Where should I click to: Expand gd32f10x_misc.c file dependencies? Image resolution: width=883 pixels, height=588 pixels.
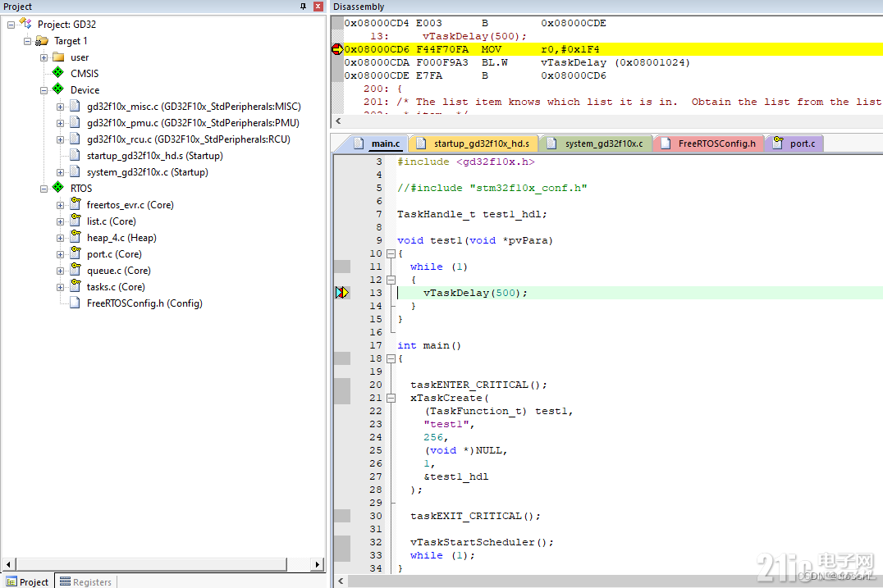(x=60, y=107)
